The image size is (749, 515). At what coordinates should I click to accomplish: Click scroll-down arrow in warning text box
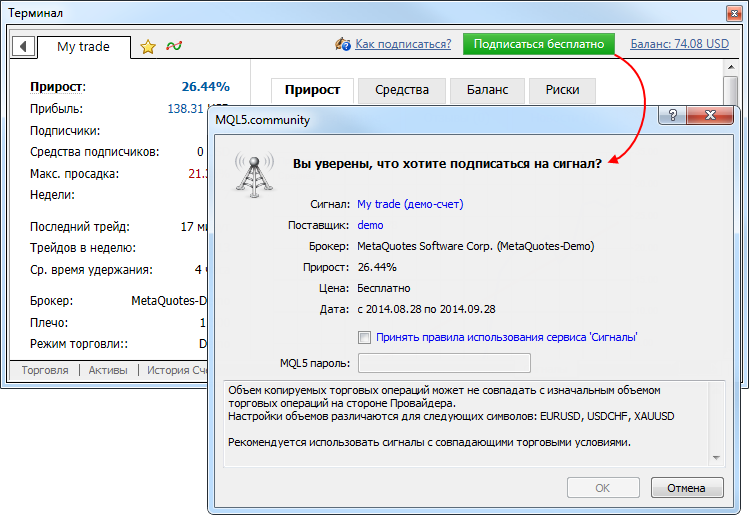(716, 458)
